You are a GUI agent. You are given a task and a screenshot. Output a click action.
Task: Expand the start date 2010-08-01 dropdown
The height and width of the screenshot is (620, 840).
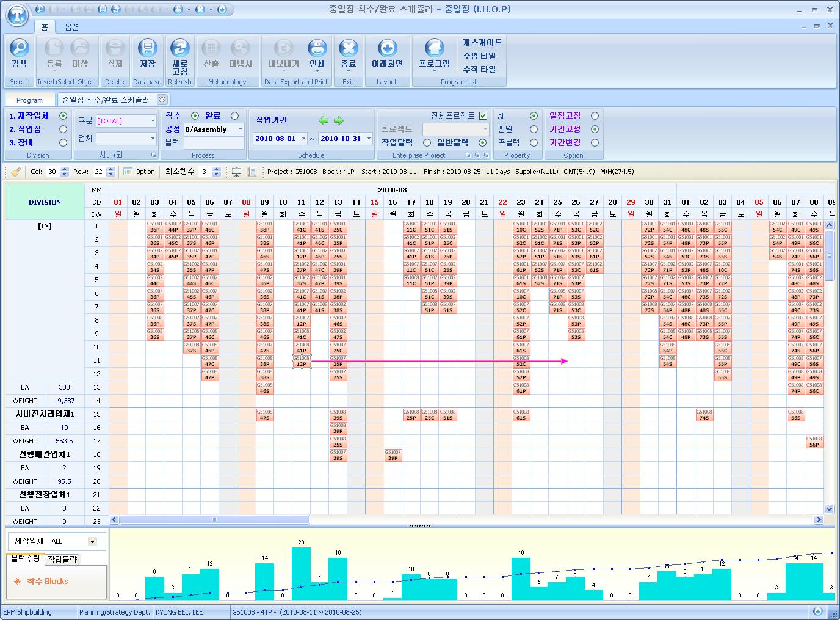(303, 139)
